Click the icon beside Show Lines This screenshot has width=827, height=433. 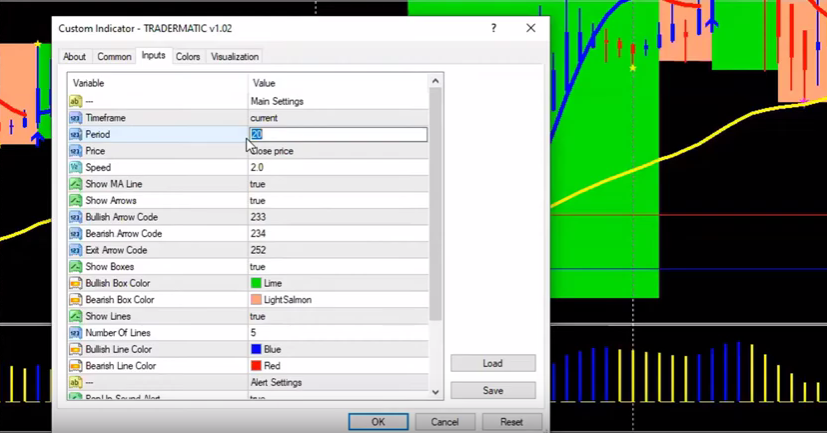[75, 316]
